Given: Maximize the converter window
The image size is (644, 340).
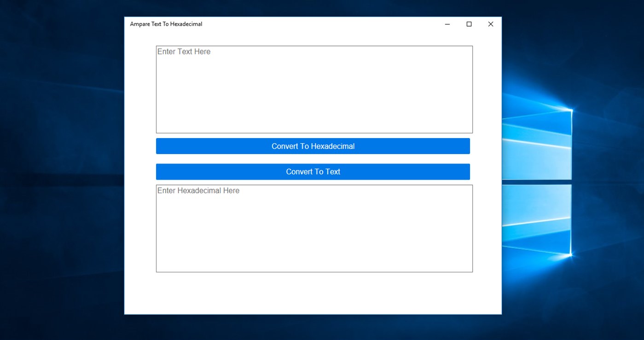Looking at the screenshot, I should click(469, 24).
